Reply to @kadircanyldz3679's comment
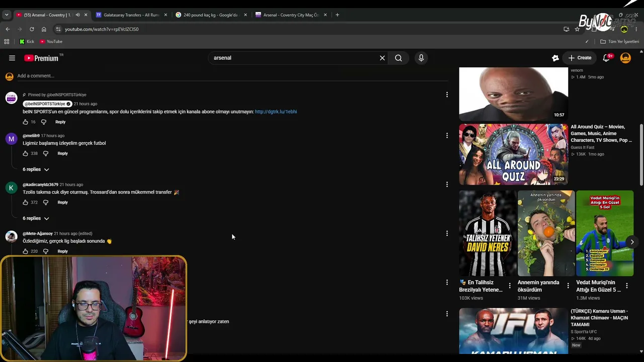The width and height of the screenshot is (644, 362). 62,203
